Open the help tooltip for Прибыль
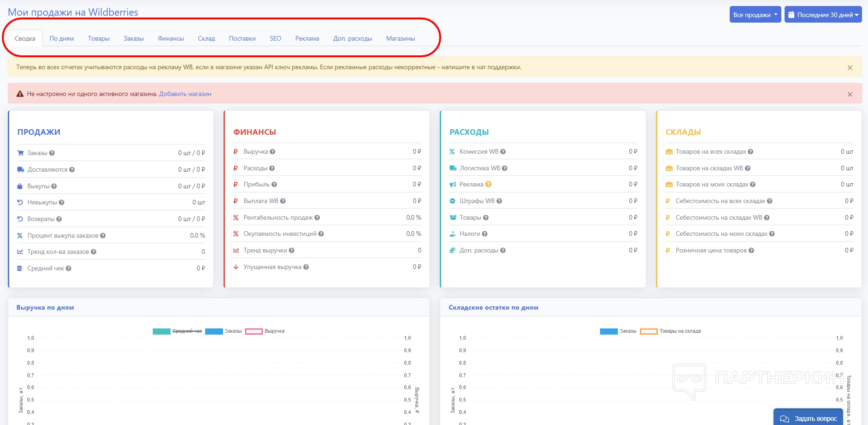 point(274,185)
